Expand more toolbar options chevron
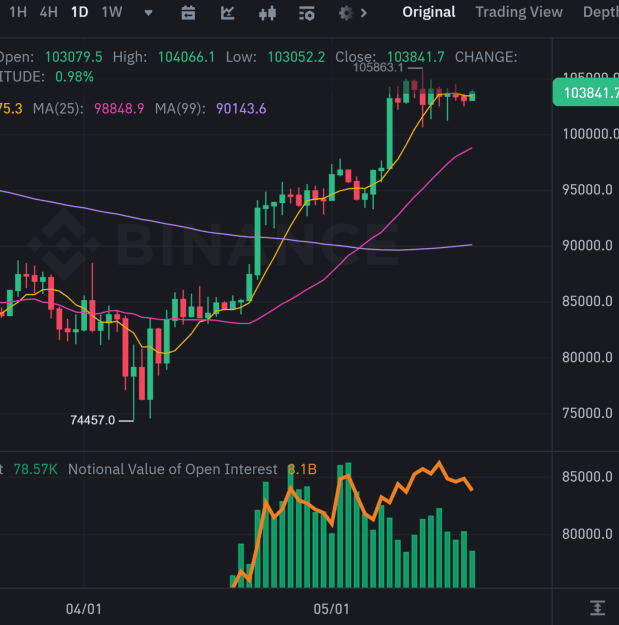Viewport: 619px width, 625px height. coord(364,13)
